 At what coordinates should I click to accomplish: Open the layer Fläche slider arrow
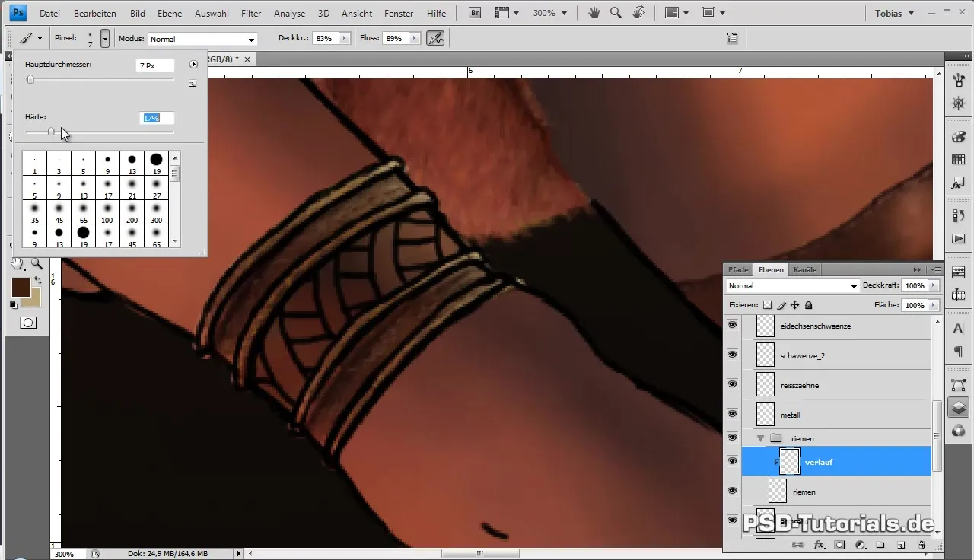(x=934, y=305)
